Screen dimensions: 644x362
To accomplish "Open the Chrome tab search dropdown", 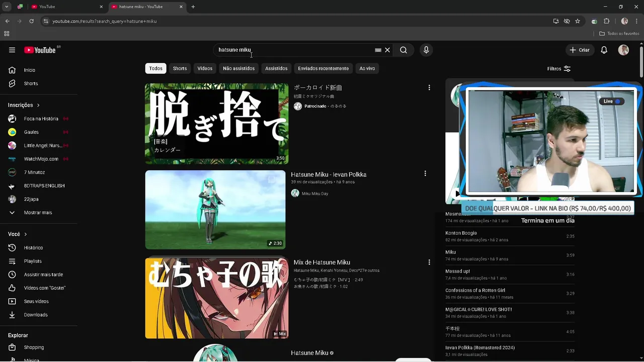I will pyautogui.click(x=7, y=7).
